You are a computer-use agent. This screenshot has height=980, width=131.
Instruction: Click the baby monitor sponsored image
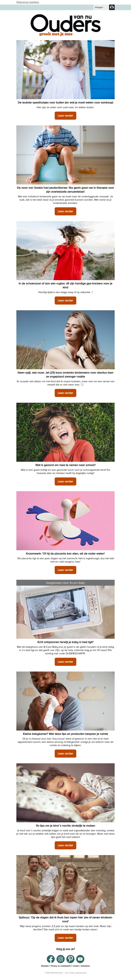click(x=65, y=612)
